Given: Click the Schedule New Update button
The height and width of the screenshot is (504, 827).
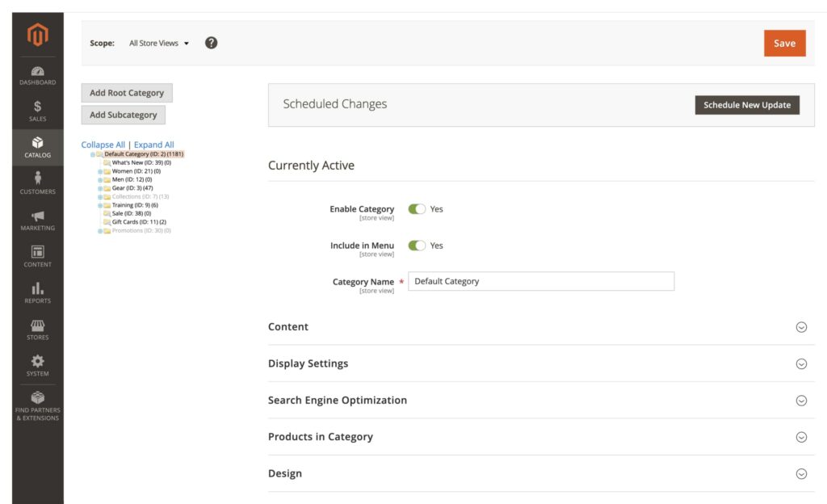Looking at the screenshot, I should (x=747, y=105).
